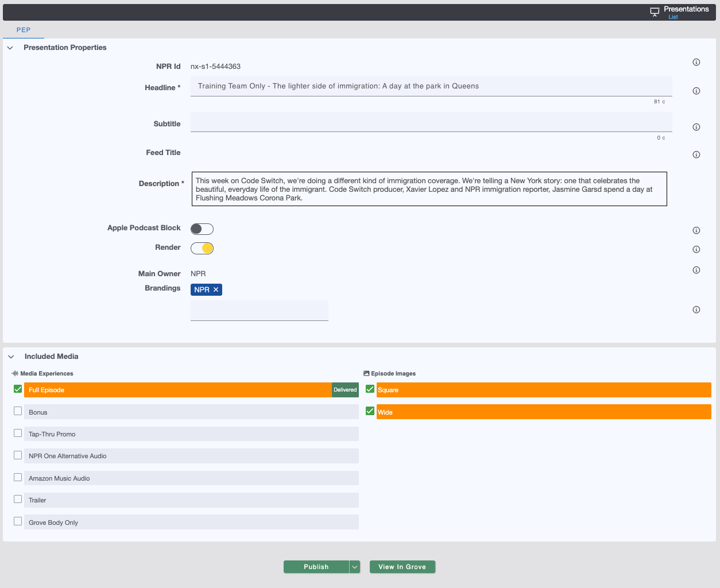Check the Bonus checkbox
The height and width of the screenshot is (588, 720).
(18, 411)
